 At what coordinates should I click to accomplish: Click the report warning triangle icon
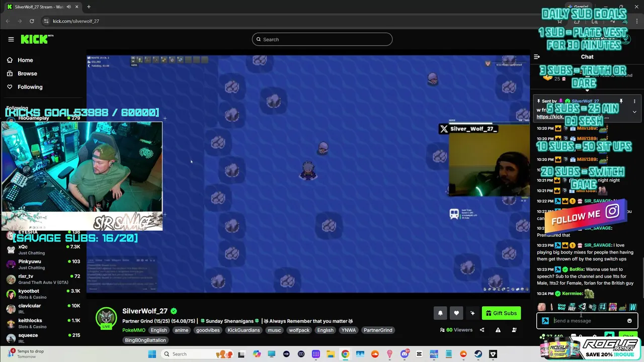498,330
